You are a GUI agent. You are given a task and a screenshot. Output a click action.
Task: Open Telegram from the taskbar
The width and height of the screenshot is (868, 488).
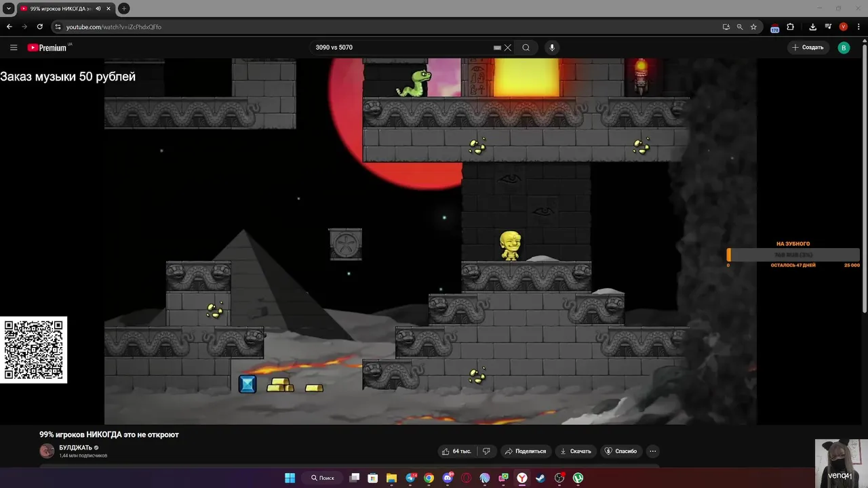(411, 478)
